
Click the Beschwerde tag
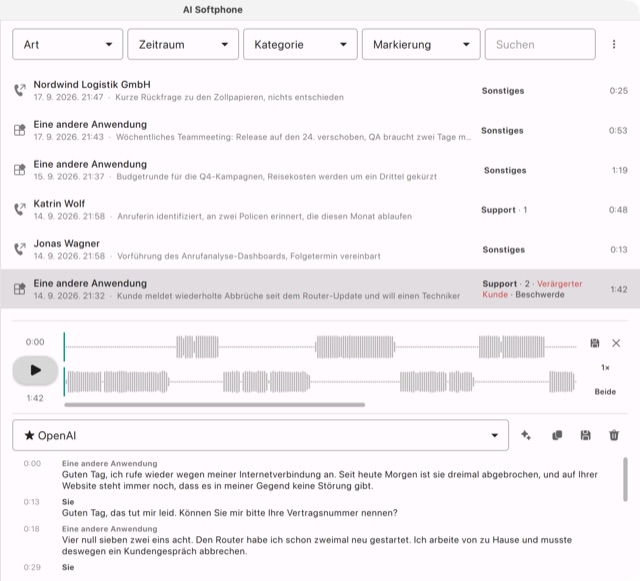tap(540, 295)
